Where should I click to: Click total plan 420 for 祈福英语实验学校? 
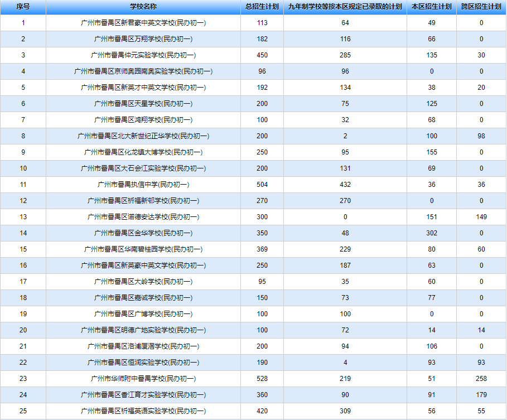point(262,411)
